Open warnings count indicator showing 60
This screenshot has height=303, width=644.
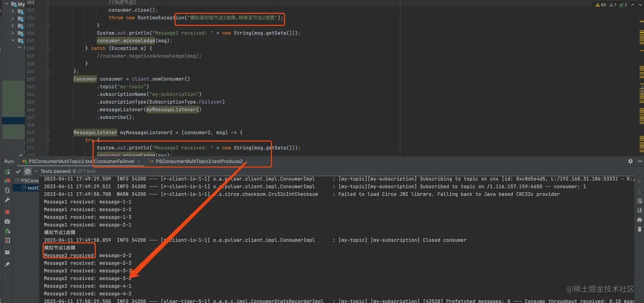click(x=601, y=5)
